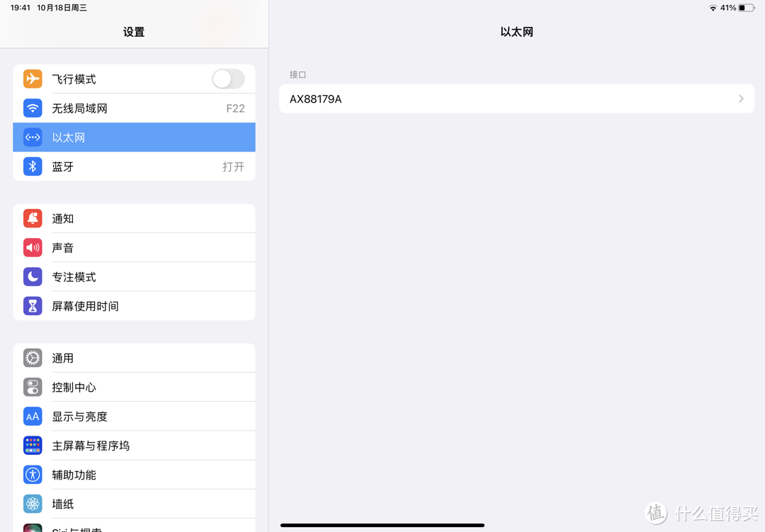Screen dimensions: 765x532
Task: Tap the Accessibility figure icon
Action: point(33,475)
